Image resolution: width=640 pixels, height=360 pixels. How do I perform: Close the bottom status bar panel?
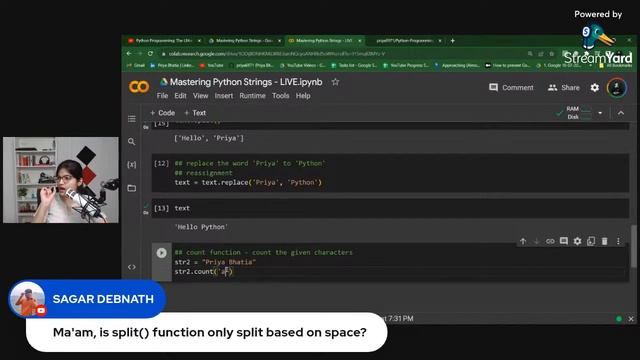tap(631, 319)
